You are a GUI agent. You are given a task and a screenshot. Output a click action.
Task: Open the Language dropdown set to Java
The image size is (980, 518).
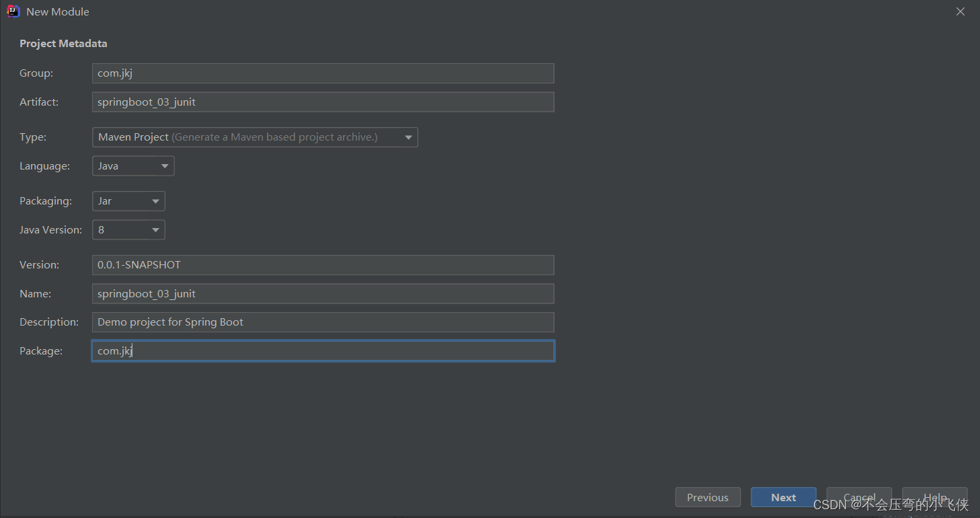point(133,166)
